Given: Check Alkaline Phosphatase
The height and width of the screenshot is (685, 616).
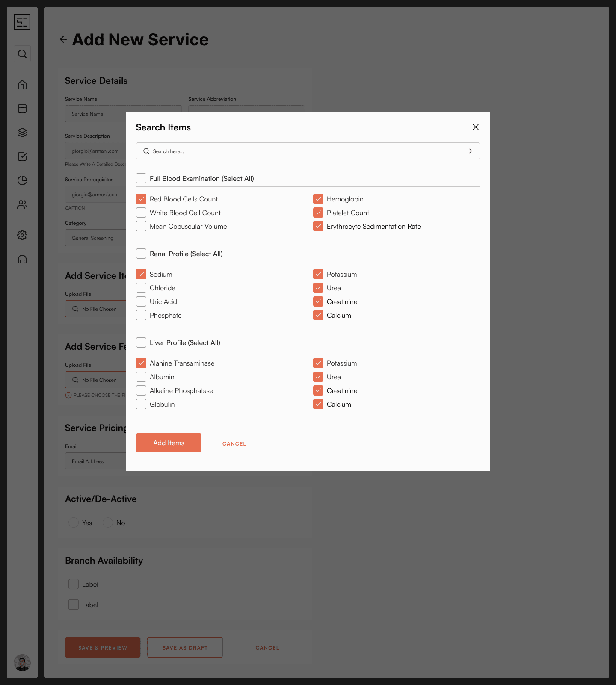Looking at the screenshot, I should (141, 390).
